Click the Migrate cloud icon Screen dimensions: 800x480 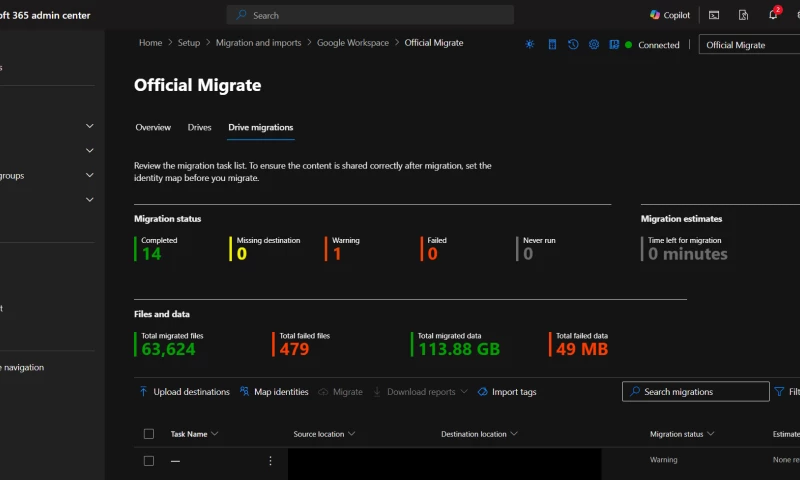(323, 392)
